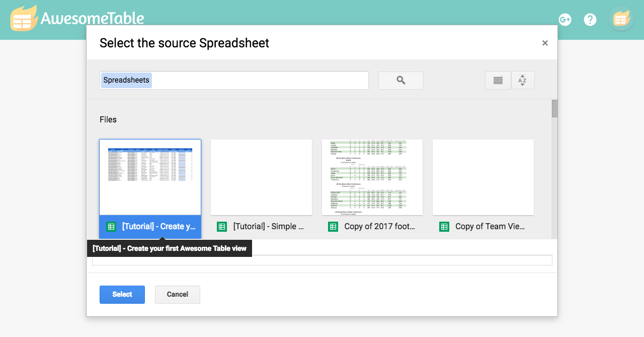Open the help question mark icon
The width and height of the screenshot is (644, 337).
point(590,20)
